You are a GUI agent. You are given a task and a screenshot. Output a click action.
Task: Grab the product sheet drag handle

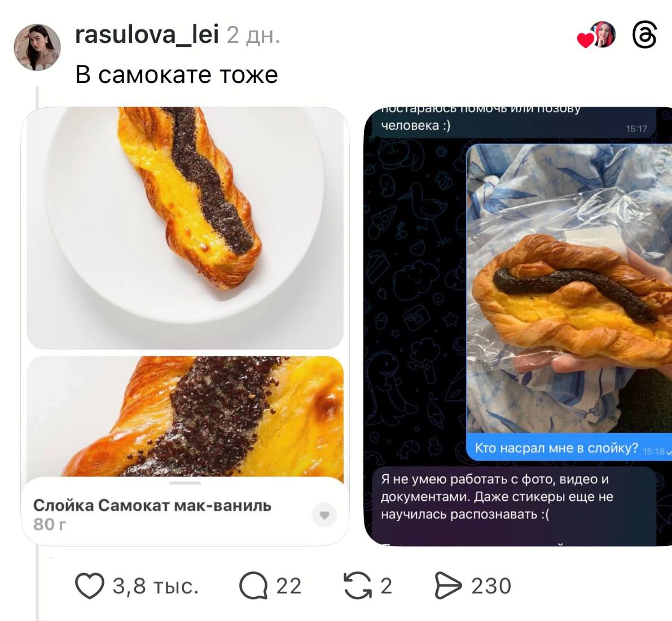pyautogui.click(x=185, y=483)
